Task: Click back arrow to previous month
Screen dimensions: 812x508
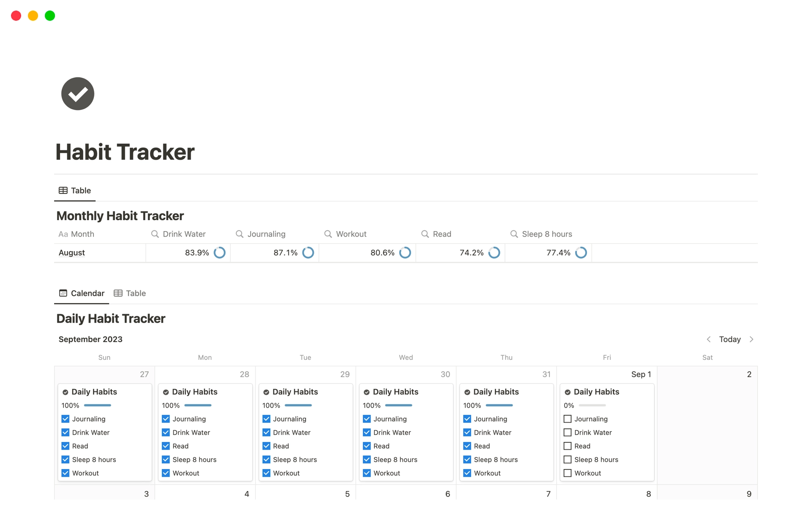Action: coord(708,339)
